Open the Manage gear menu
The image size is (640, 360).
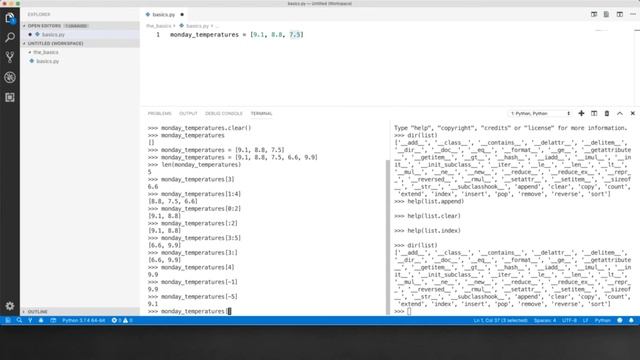(x=10, y=306)
